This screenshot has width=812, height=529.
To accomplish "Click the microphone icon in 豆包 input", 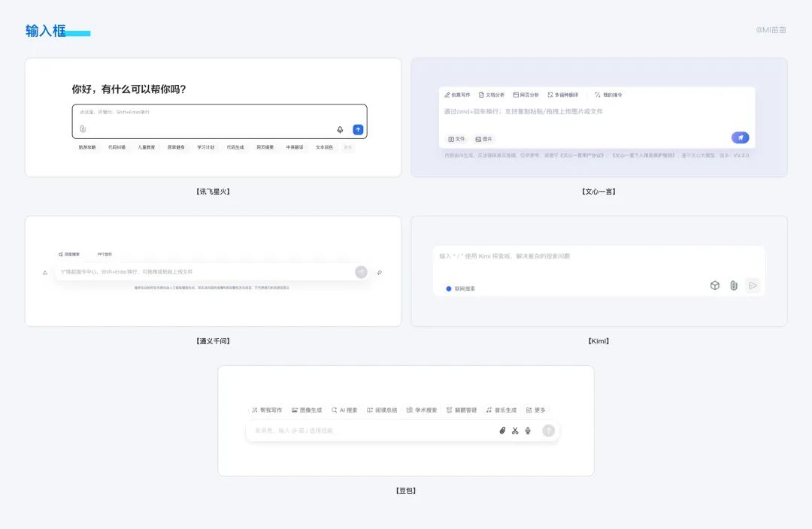I will [x=528, y=431].
